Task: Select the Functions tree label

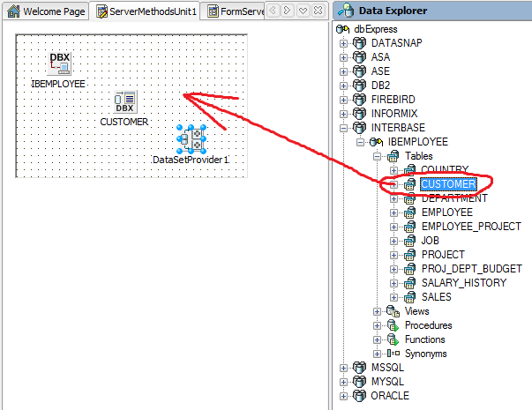Action: tap(424, 339)
